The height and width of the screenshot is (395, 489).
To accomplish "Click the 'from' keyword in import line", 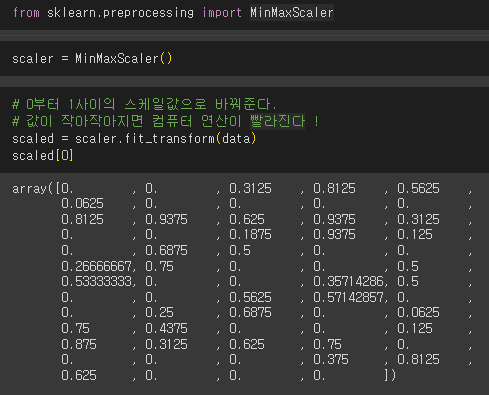I will (x=26, y=13).
